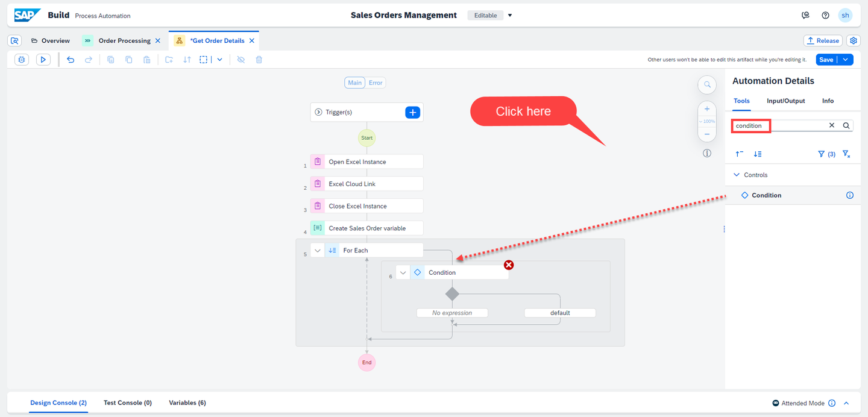Undo the last change
Image resolution: width=868 pixels, height=417 pixels.
point(71,60)
